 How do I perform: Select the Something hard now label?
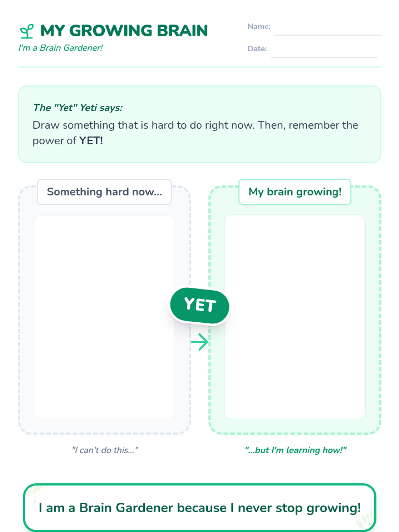point(104,192)
